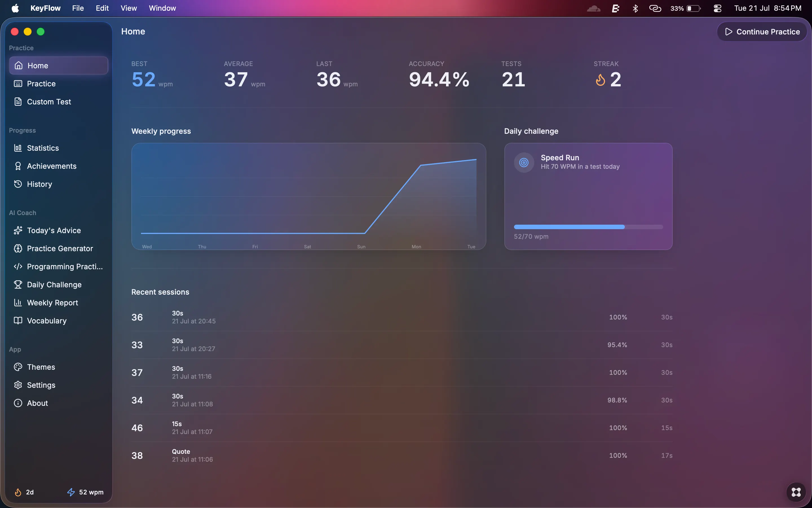The image size is (812, 508).
Task: Click the Custom Test document icon
Action: tap(18, 102)
